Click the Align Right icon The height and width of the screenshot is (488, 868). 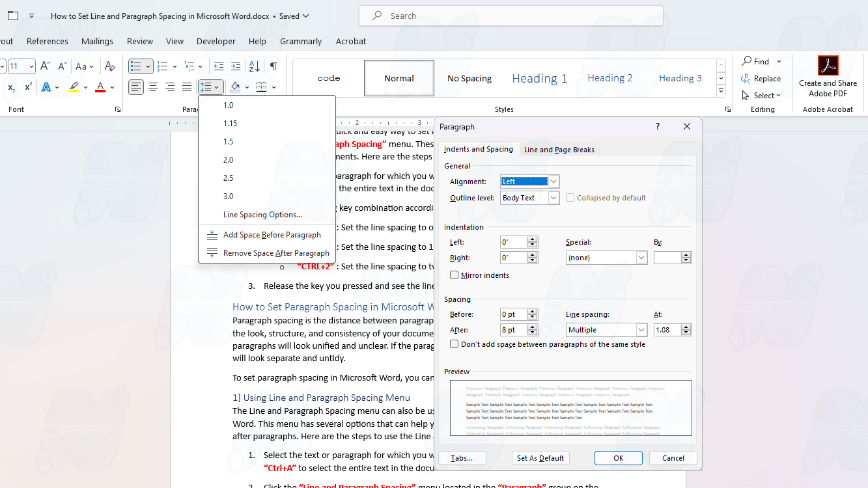(170, 87)
